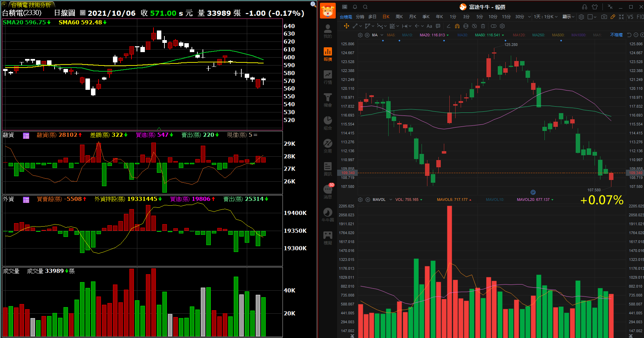Click the 台積電 技術分析 window tab
Viewport: 644px width, 338px height.
tap(31, 5)
